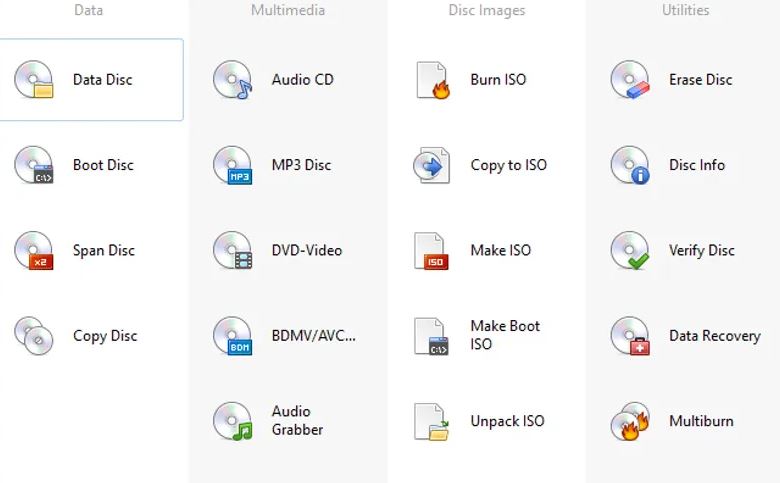Open the Data Disc project icon

click(x=34, y=80)
